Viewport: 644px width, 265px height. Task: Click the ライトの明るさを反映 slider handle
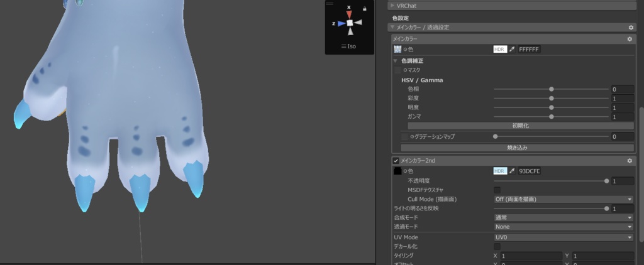607,209
